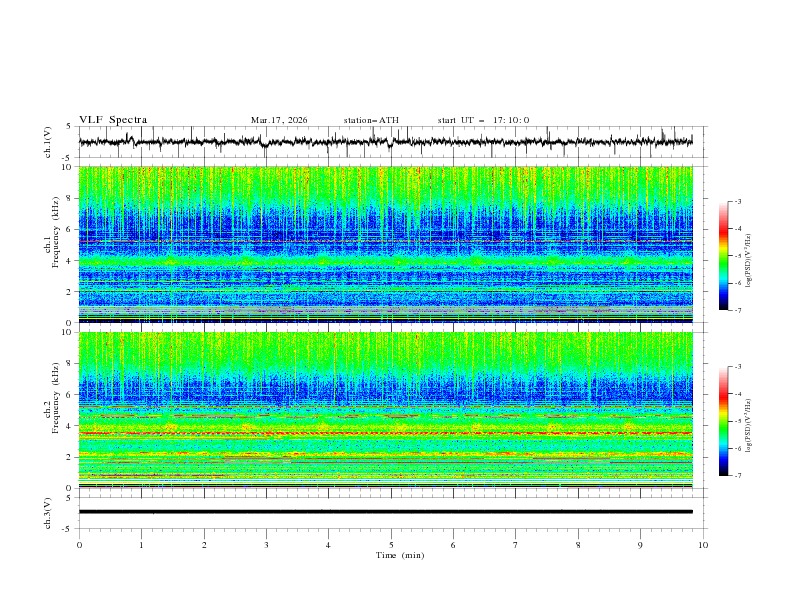Click the ch.2 frequency tick "2"

click(71, 457)
